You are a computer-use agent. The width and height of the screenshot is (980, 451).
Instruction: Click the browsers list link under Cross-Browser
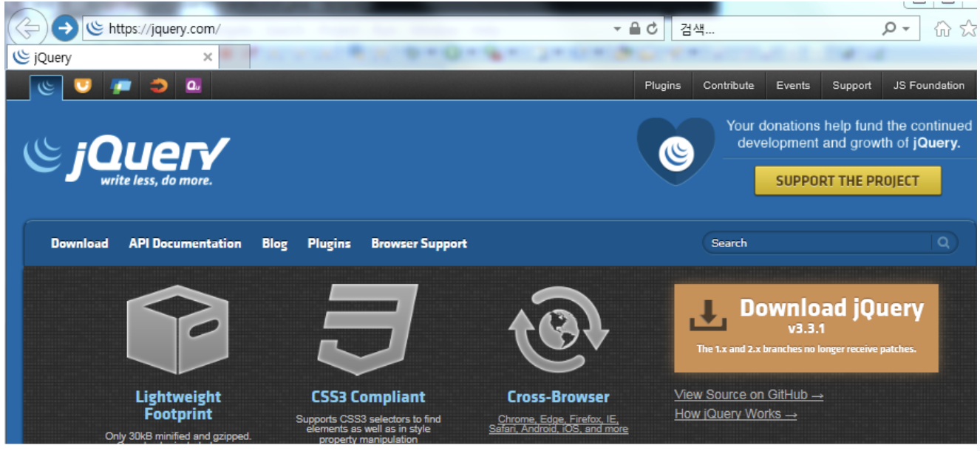(x=558, y=424)
